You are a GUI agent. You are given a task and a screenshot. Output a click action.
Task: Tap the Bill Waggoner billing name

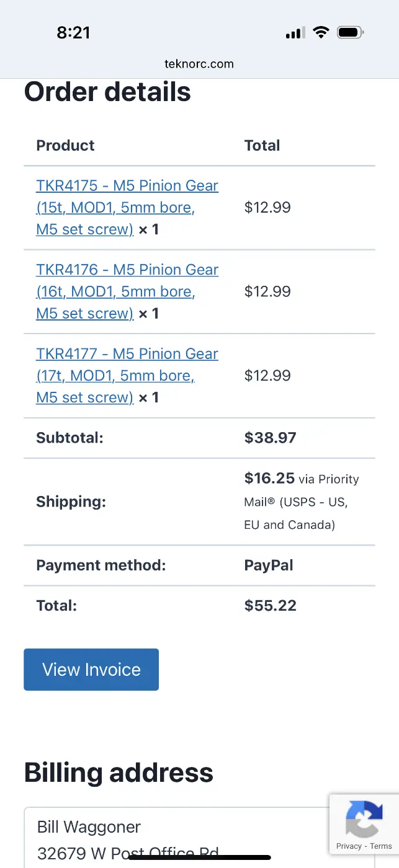tap(89, 827)
